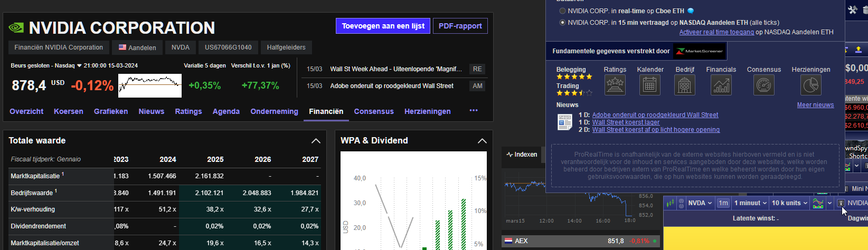868x250 pixels.
Task: Open the NVDA ticker dropdown
Action: pos(700,203)
